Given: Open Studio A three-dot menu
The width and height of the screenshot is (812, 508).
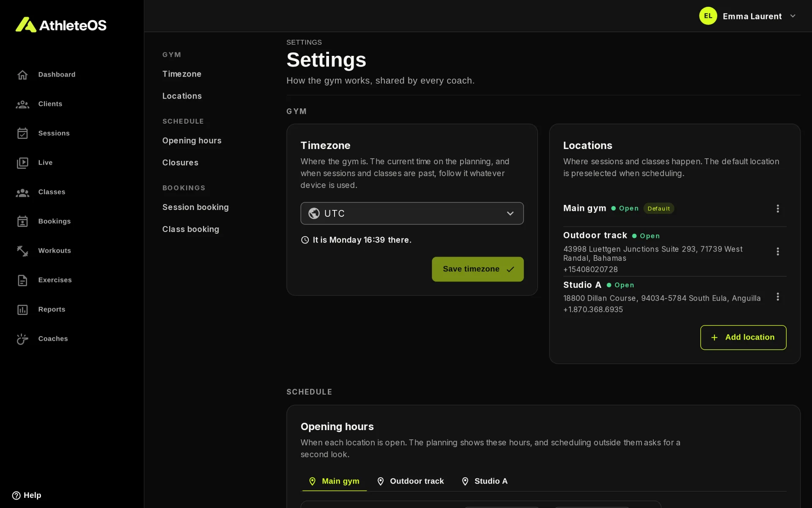Looking at the screenshot, I should pyautogui.click(x=777, y=297).
